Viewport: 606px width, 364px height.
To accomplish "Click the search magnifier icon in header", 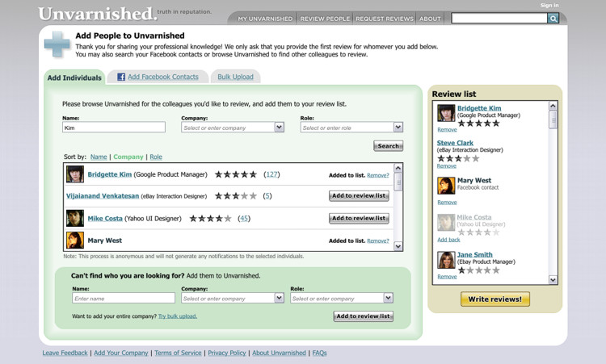I will pos(553,18).
